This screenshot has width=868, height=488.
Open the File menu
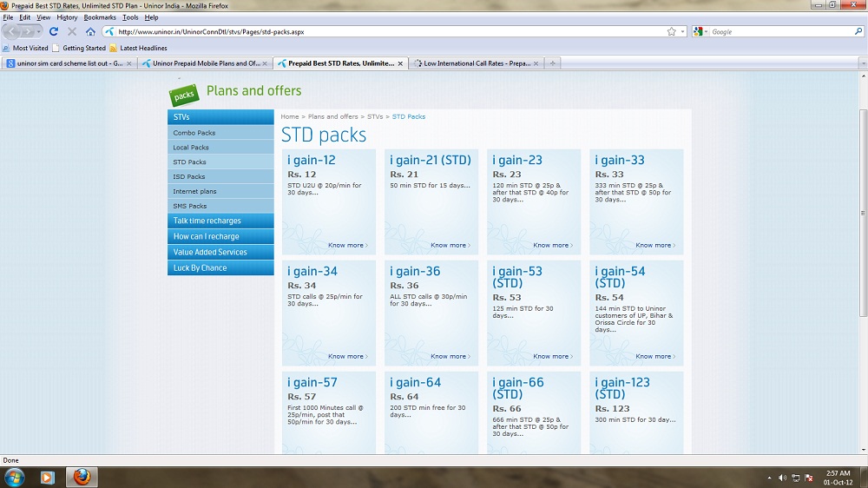click(x=8, y=17)
